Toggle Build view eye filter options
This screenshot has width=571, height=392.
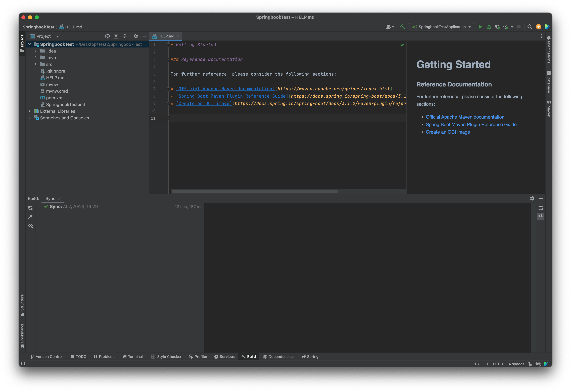(x=30, y=225)
